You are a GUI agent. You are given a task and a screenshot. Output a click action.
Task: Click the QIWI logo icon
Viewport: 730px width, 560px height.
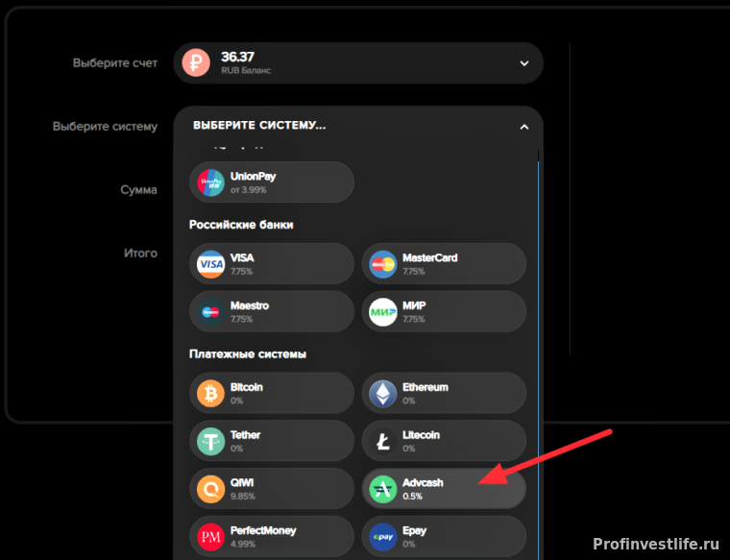(x=211, y=489)
